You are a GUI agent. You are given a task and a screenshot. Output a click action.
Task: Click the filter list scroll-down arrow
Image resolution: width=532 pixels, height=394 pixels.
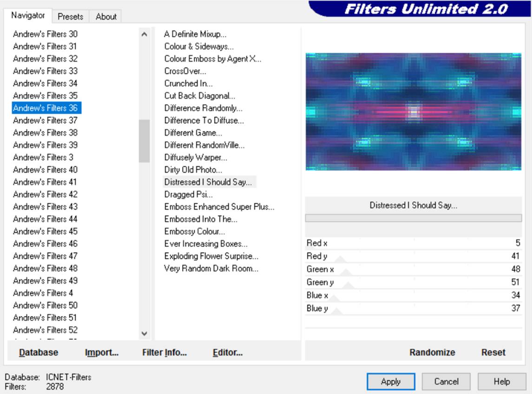[x=144, y=333]
